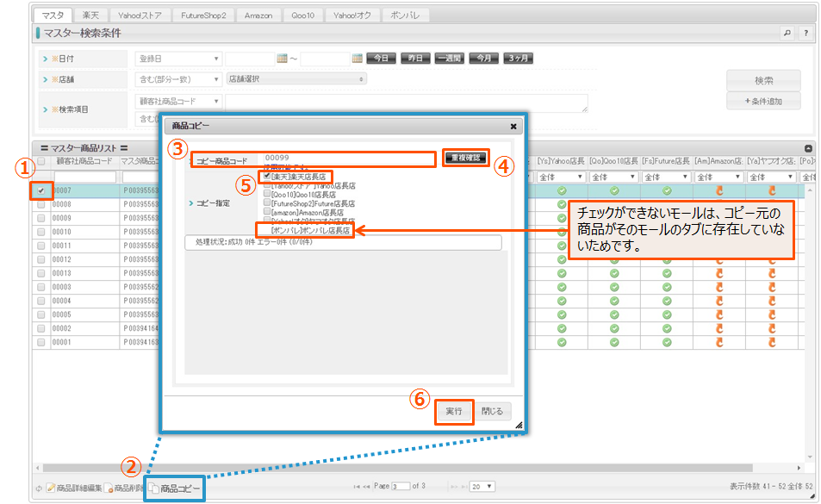Go to last page pager icon
Image resolution: width=821 pixels, height=504 pixels.
pos(463,487)
